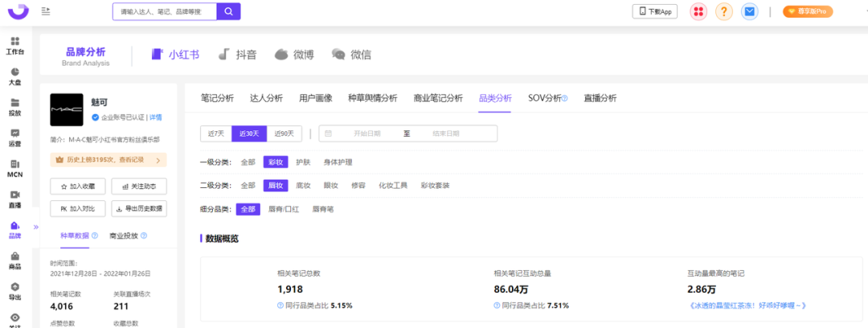This screenshot has height=328, width=868.
Task: Open 运营 in the sidebar
Action: [x=15, y=138]
